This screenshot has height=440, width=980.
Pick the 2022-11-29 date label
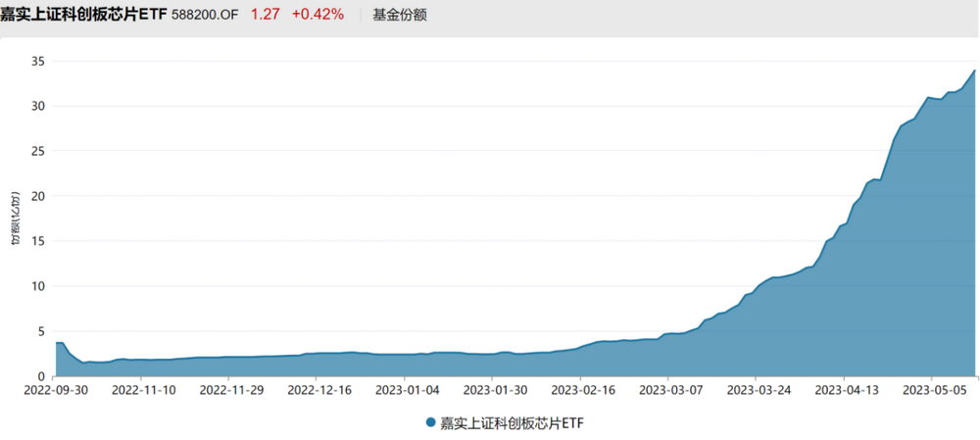click(x=230, y=389)
